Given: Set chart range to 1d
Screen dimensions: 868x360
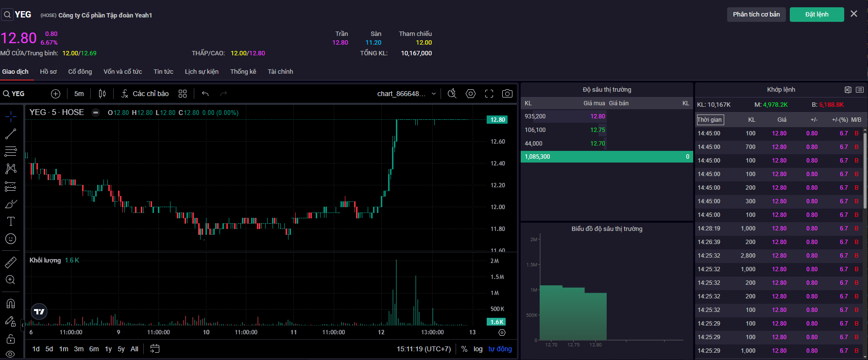Looking at the screenshot, I should [x=36, y=349].
